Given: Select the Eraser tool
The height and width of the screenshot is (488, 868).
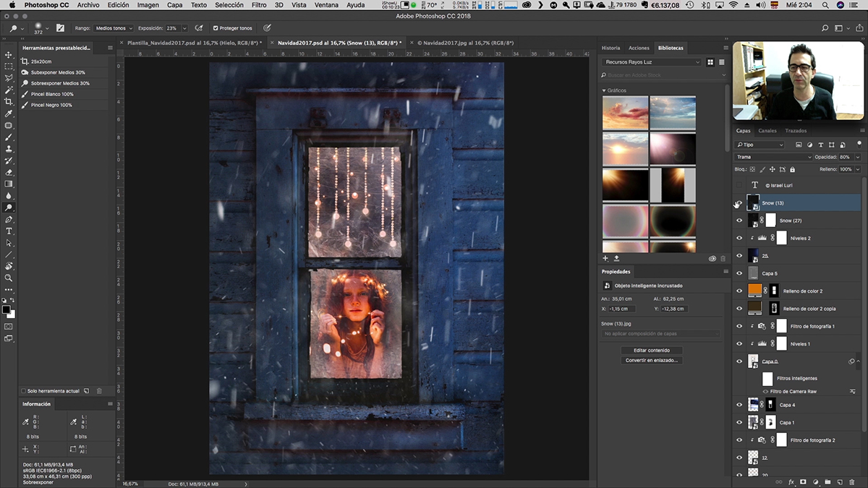Looking at the screenshot, I should point(9,172).
